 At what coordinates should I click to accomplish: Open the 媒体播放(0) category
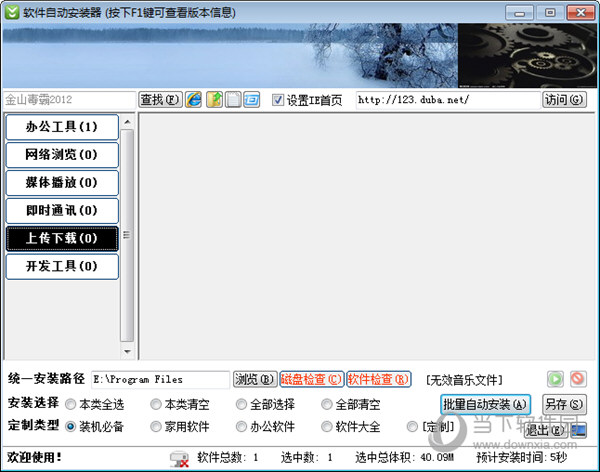pyautogui.click(x=62, y=183)
